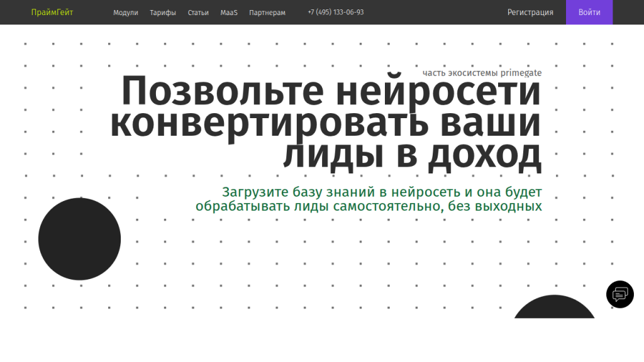Click the black semicircle shape
The height and width of the screenshot is (362, 644).
(x=554, y=309)
